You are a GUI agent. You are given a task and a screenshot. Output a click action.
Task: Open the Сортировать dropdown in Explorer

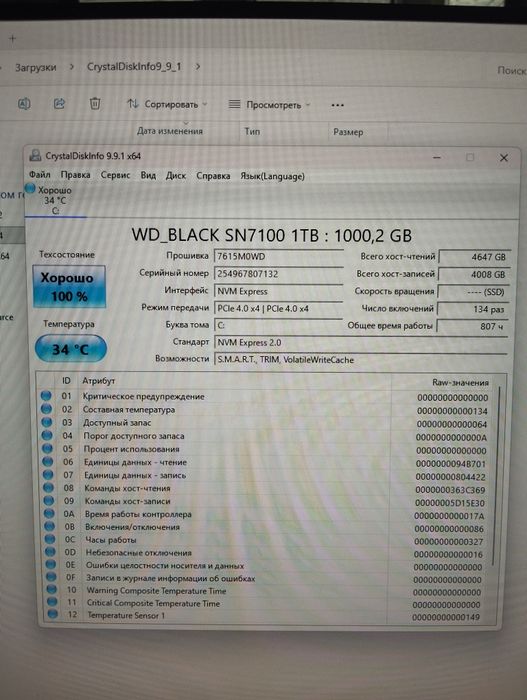coord(167,104)
